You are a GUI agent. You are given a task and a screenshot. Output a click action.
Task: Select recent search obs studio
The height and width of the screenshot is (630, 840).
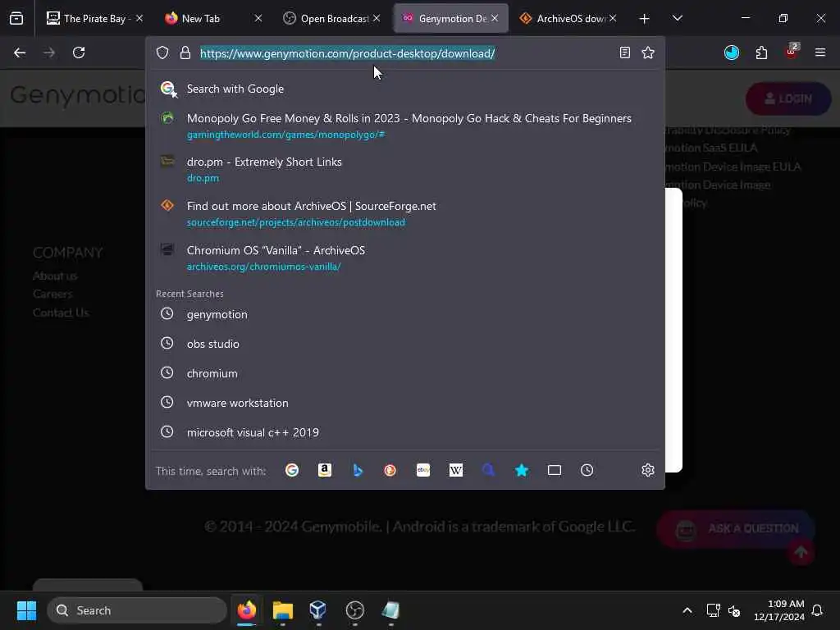[x=405, y=344]
